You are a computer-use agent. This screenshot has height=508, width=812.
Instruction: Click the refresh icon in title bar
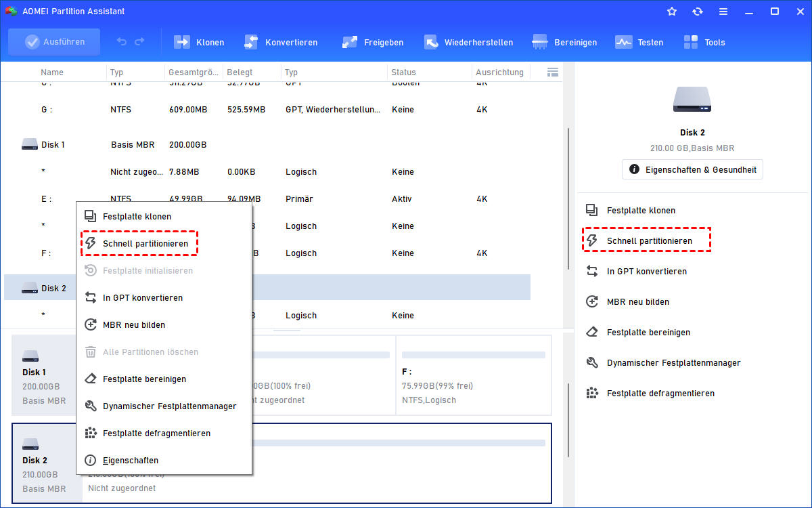pyautogui.click(x=698, y=12)
